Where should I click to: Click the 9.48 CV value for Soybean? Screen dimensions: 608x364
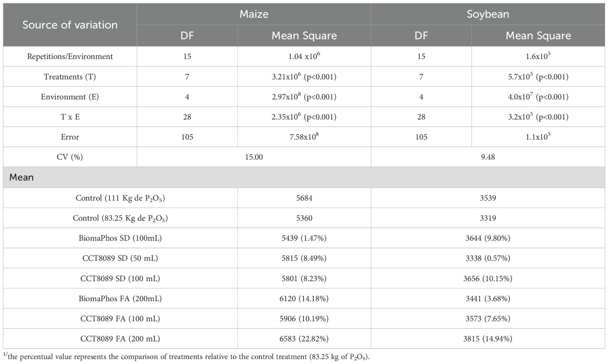(488, 157)
